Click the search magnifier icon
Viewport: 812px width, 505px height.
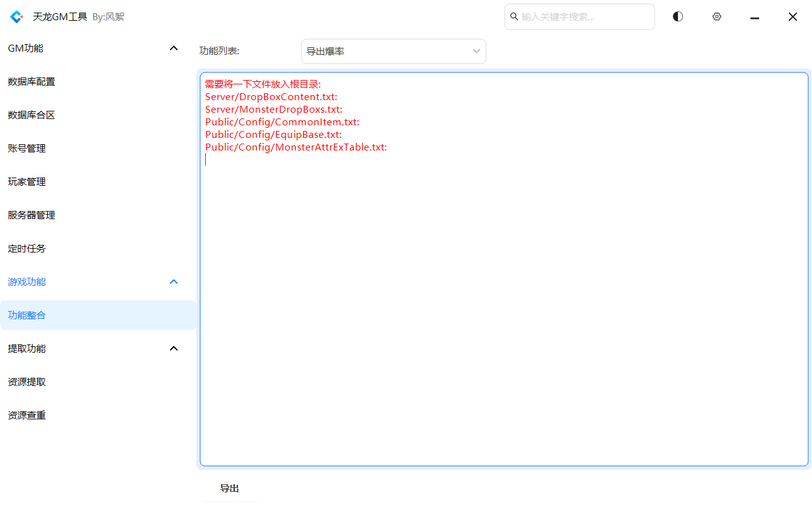(514, 17)
